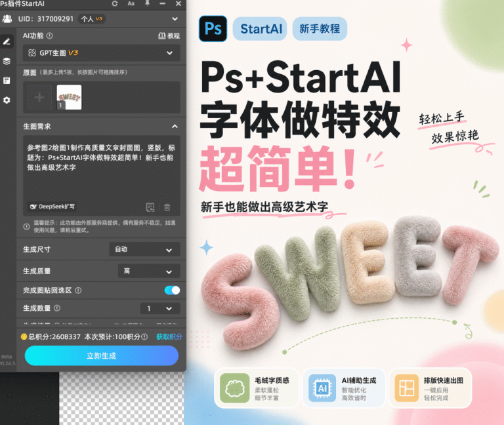The height and width of the screenshot is (425, 504).
Task: Open the 生成尺寸 自动 dropdown
Action: tap(144, 249)
